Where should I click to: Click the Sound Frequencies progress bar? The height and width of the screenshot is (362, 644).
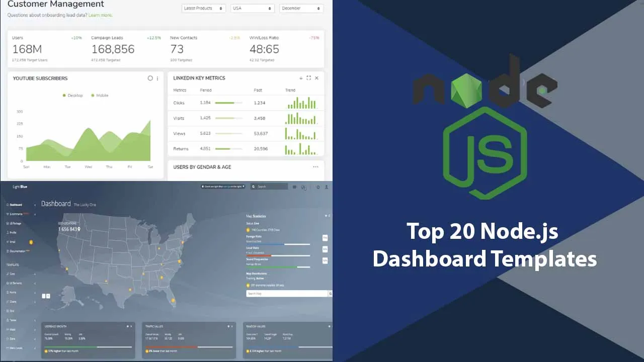(x=278, y=267)
